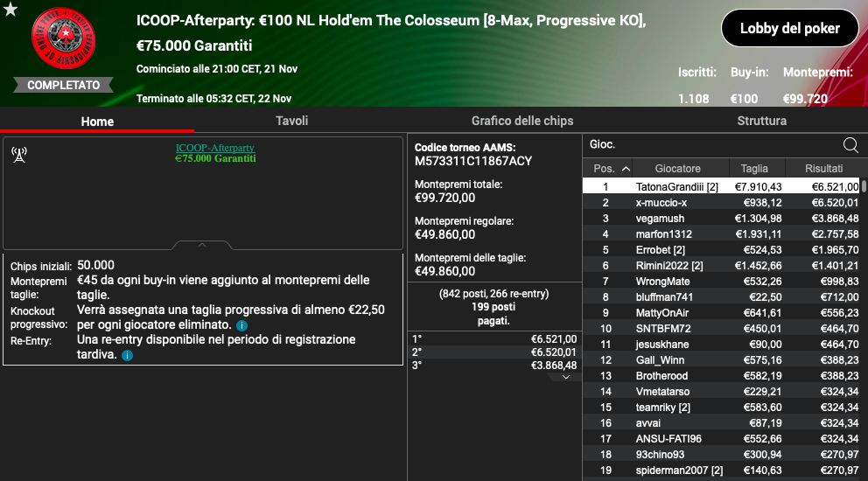Open the Struttura tab
The height and width of the screenshot is (481, 868).
click(x=762, y=121)
